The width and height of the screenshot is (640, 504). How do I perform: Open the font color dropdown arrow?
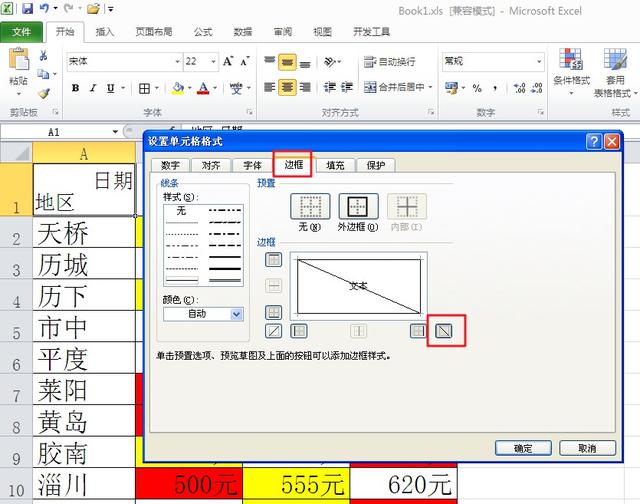coord(215,88)
